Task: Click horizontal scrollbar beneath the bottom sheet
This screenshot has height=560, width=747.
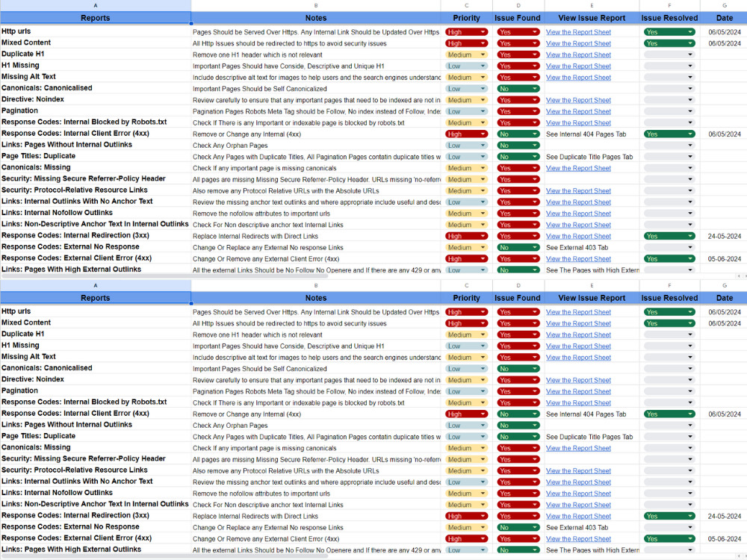Action: 164,556
